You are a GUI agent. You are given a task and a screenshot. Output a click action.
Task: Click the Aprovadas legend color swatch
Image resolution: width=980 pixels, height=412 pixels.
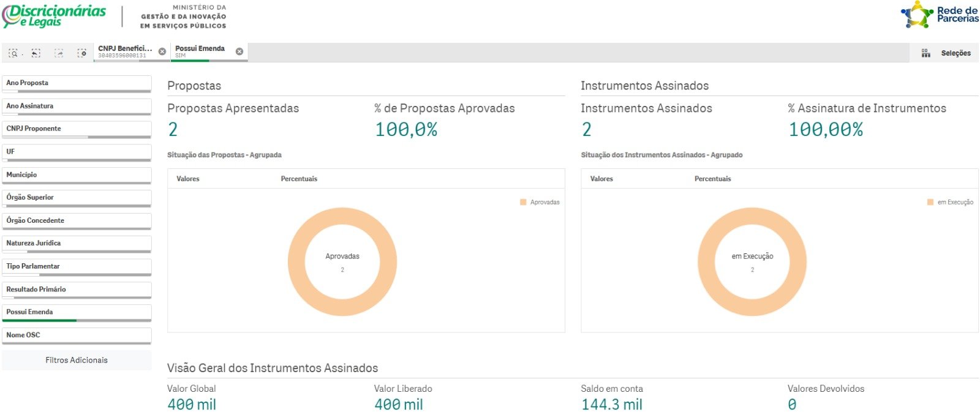tap(523, 202)
